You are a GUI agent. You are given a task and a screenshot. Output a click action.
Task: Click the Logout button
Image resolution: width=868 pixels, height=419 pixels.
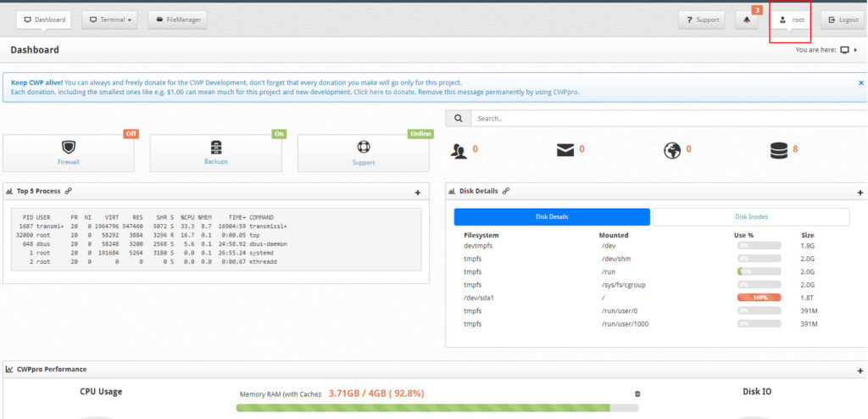pyautogui.click(x=842, y=20)
